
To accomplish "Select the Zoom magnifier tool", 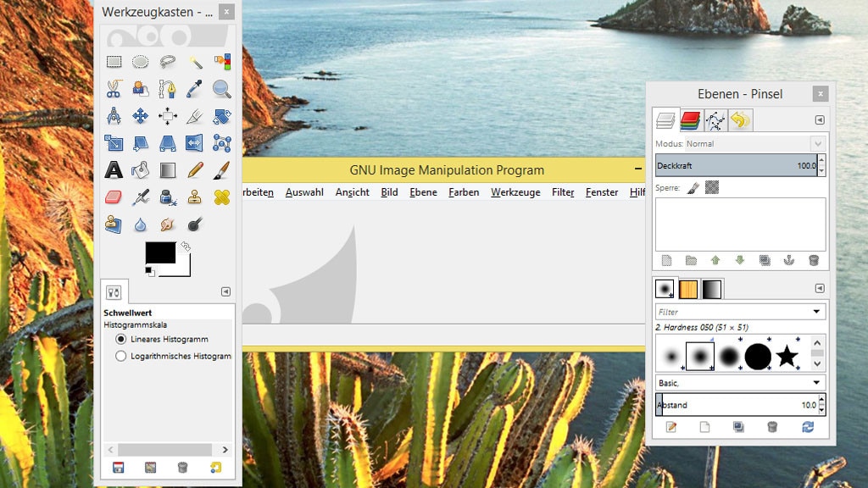I will 221,88.
